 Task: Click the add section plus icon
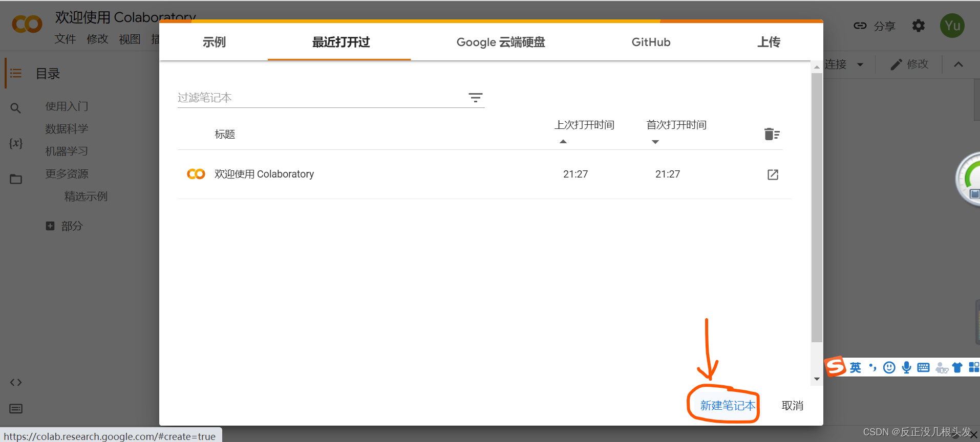(50, 226)
